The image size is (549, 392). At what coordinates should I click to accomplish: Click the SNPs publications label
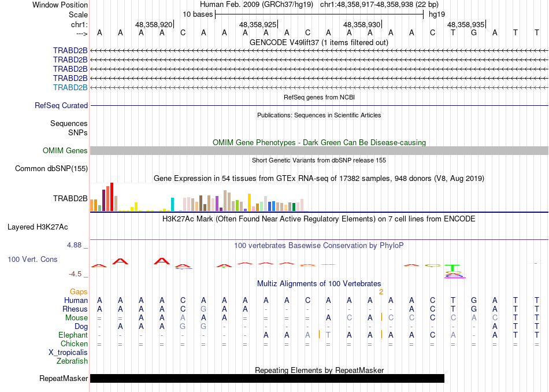click(x=78, y=133)
